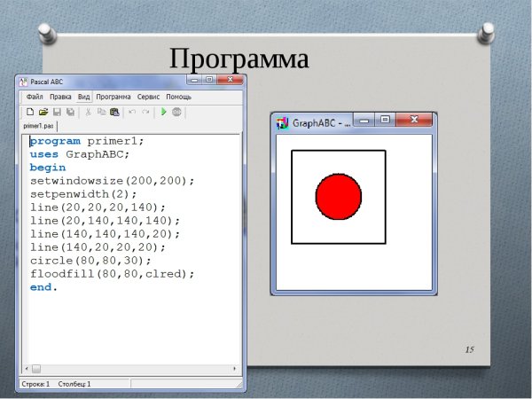Maximize the Pascal ABC window

pyautogui.click(x=208, y=80)
